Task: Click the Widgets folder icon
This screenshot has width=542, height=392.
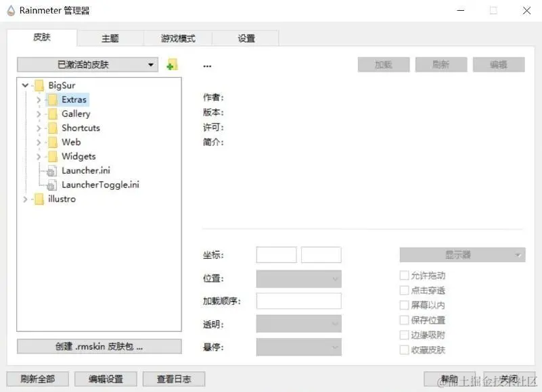Action: point(53,156)
